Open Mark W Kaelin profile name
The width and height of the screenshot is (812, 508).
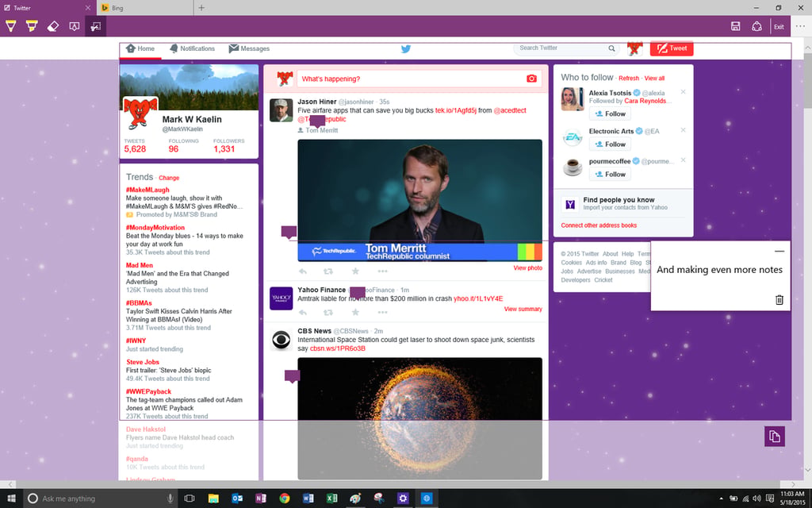(x=192, y=119)
